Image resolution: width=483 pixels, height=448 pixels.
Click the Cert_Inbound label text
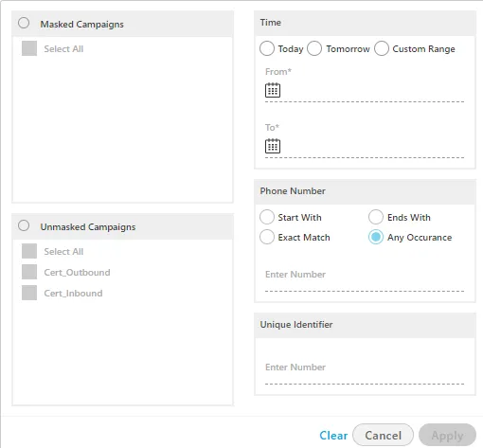click(73, 294)
